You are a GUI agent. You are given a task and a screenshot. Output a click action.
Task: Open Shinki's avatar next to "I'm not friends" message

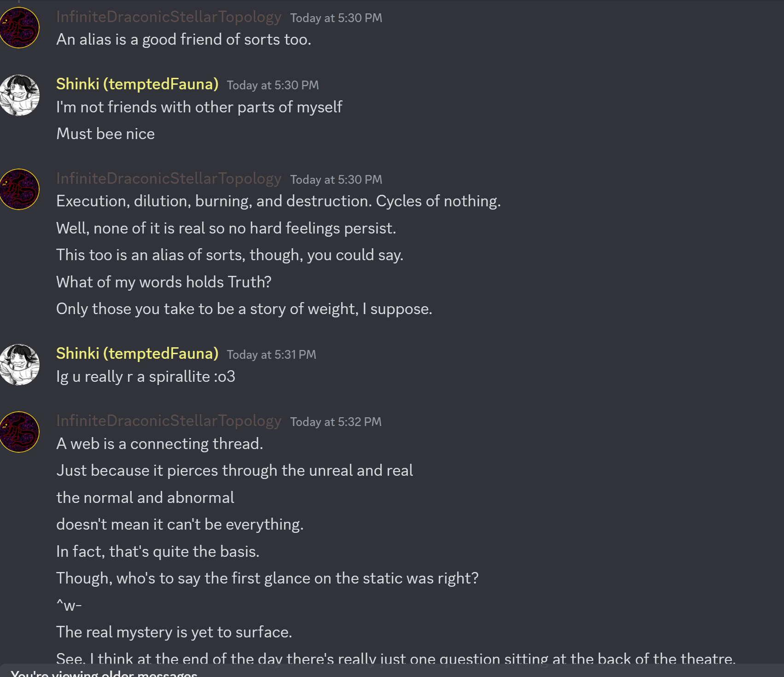click(19, 95)
